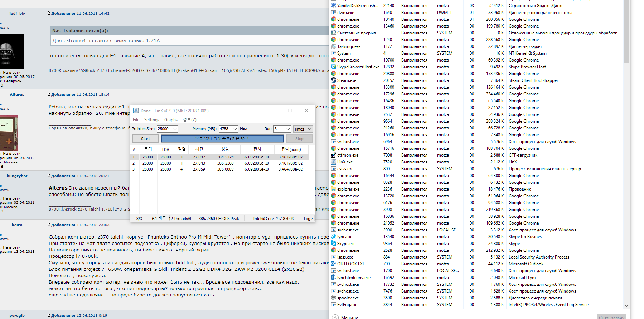Click the Task Manager vertical scrollbar thumb

pyautogui.click(x=626, y=31)
